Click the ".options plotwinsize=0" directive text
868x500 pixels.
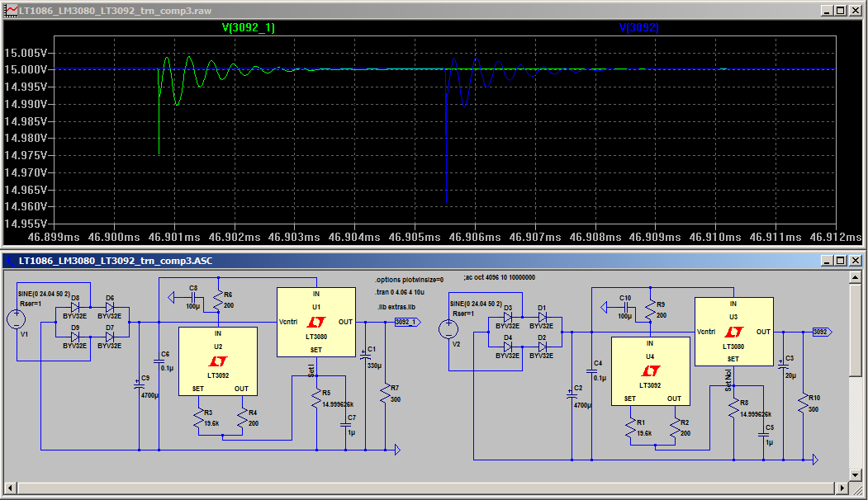[409, 280]
